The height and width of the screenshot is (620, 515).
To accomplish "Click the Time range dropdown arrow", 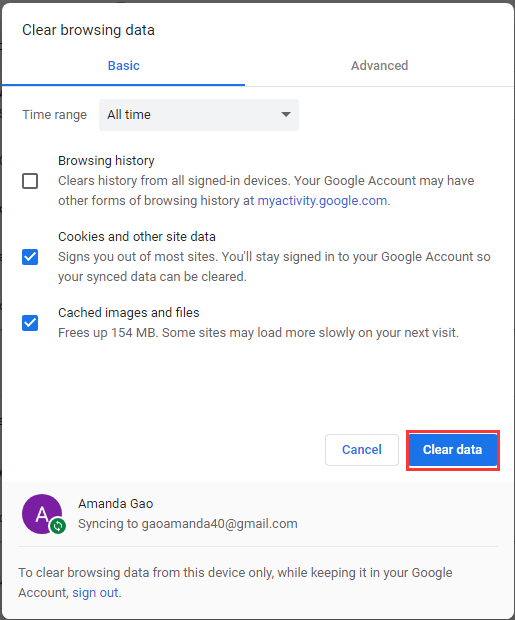I will [286, 115].
